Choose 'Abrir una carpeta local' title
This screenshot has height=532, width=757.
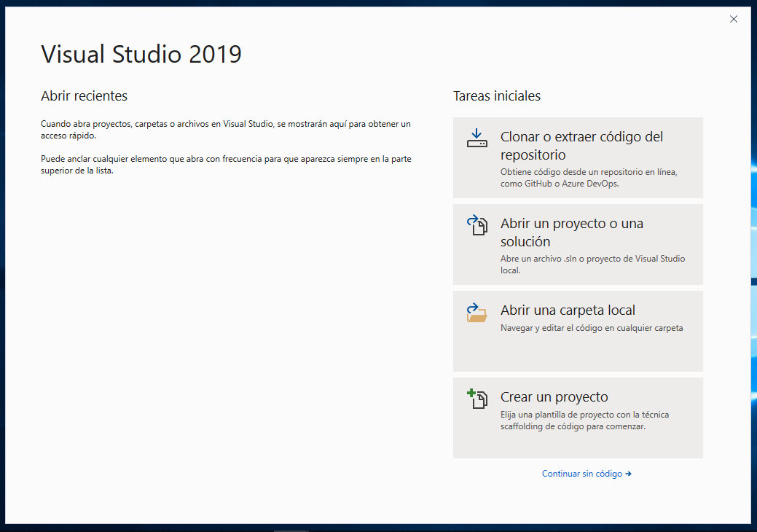point(568,310)
